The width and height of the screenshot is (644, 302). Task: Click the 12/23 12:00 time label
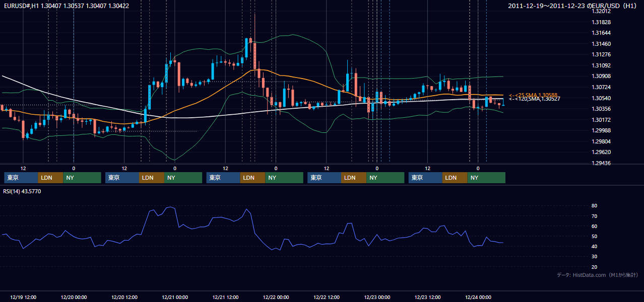point(428,297)
